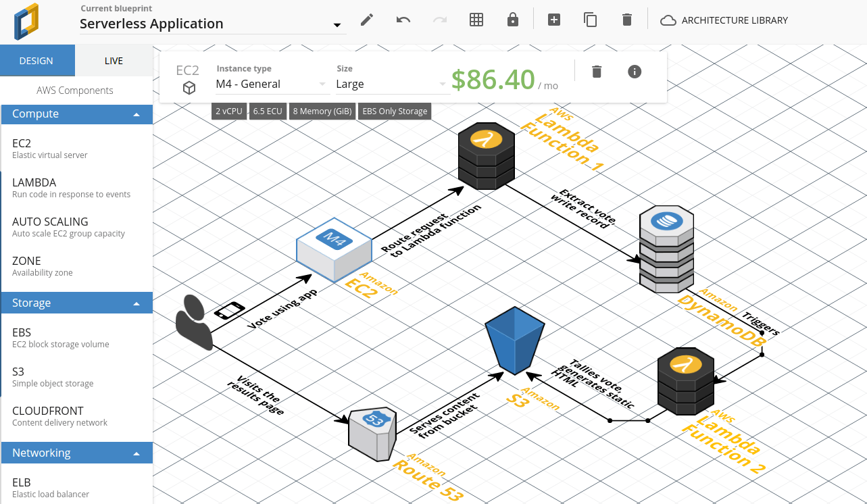The image size is (867, 504).
Task: Click the delete trash icon beside the price
Action: tap(597, 71)
